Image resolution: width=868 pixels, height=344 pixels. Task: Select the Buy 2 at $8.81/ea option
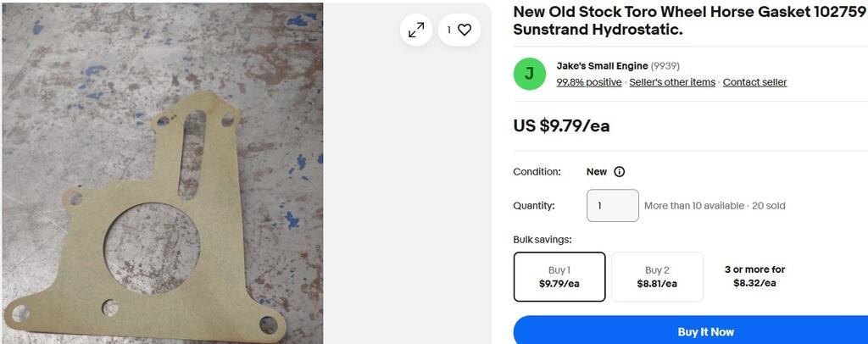tap(657, 276)
